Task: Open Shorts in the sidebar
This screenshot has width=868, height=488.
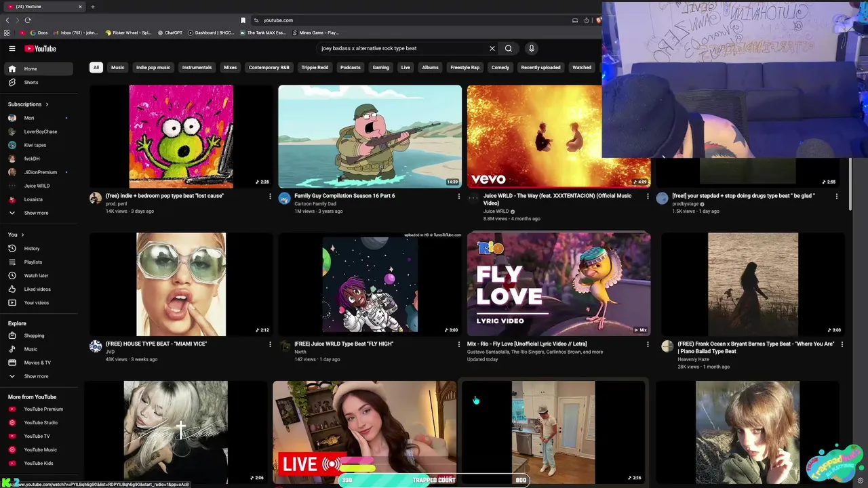Action: (38, 82)
